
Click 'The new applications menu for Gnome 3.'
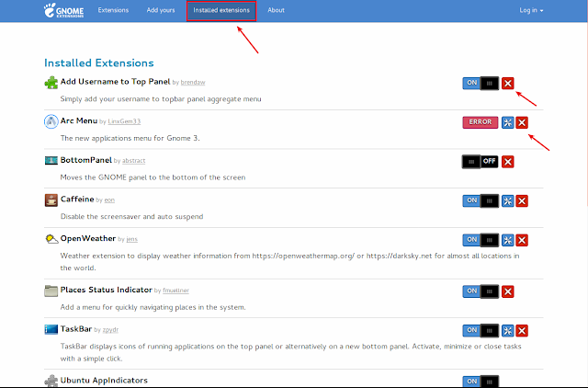pyautogui.click(x=130, y=139)
